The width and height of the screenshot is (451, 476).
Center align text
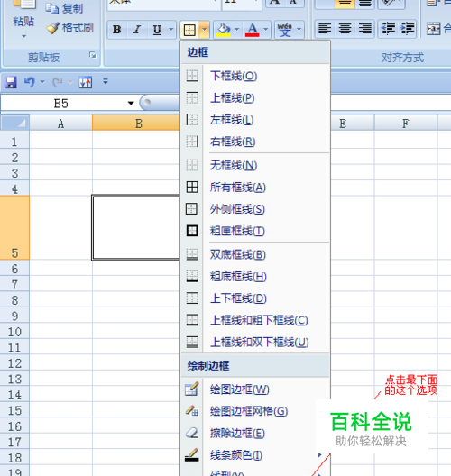(345, 29)
